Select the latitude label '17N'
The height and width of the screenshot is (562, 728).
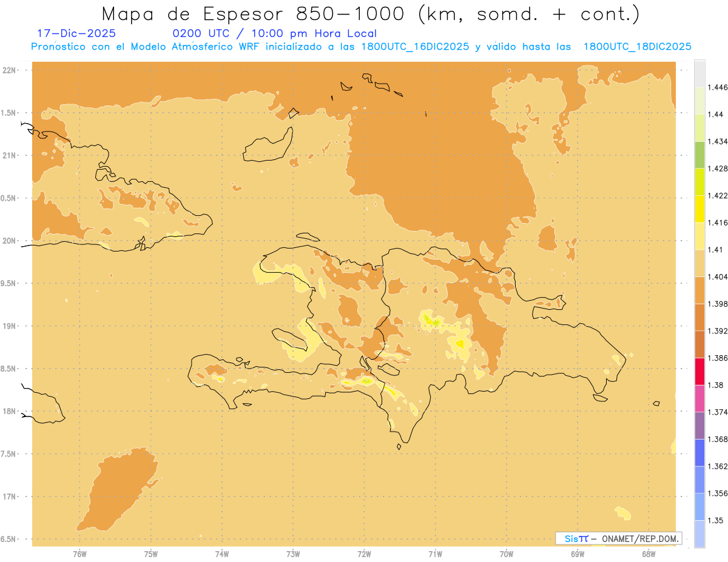point(10,497)
